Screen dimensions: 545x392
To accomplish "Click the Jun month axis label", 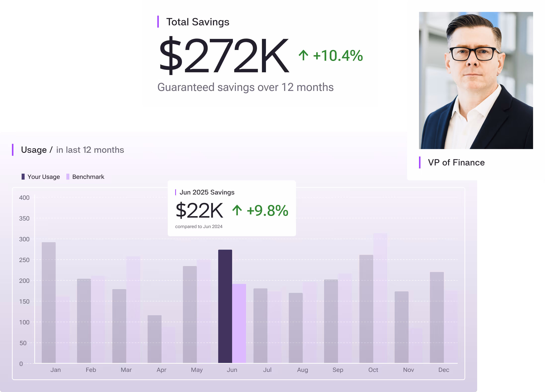I will pyautogui.click(x=232, y=370).
